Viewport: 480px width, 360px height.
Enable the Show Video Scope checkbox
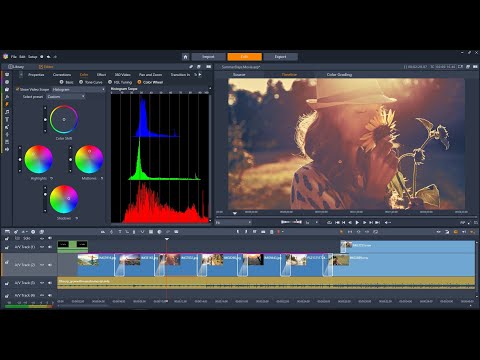pos(17,89)
